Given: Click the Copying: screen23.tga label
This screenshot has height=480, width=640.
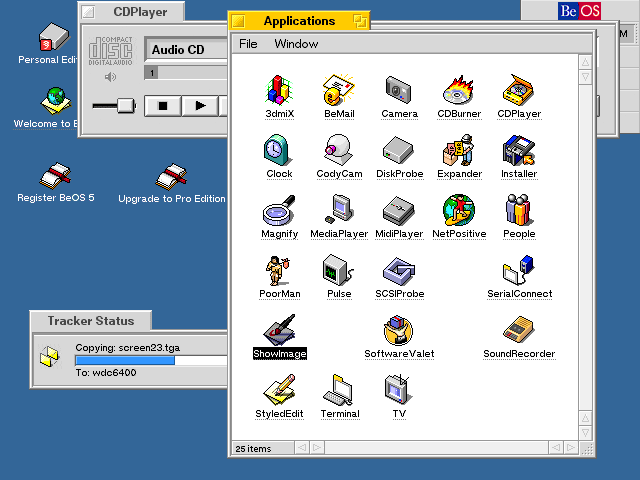Looking at the screenshot, I should pyautogui.click(x=127, y=348).
